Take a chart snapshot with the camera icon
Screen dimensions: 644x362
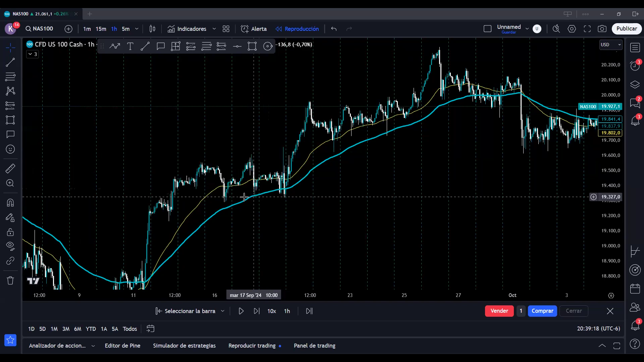point(602,29)
